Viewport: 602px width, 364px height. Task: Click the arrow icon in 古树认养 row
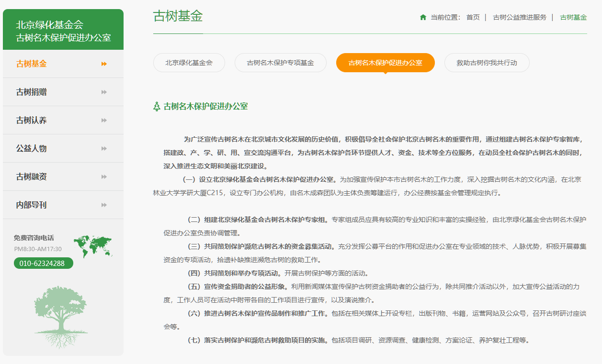[x=104, y=121]
